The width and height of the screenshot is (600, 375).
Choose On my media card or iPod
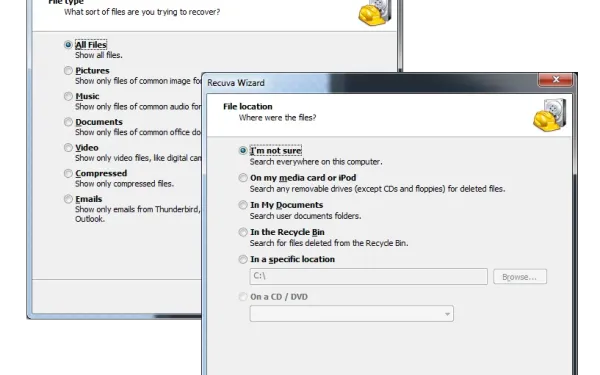243,178
